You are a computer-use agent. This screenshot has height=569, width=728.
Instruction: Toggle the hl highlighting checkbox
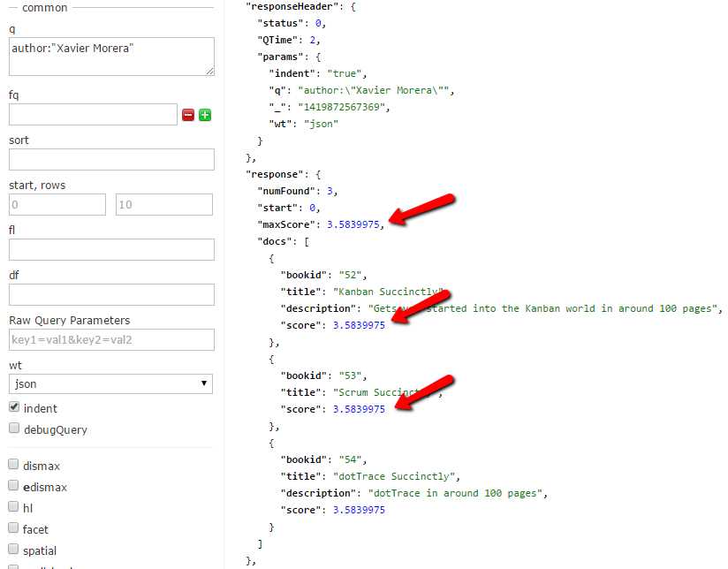[x=13, y=507]
